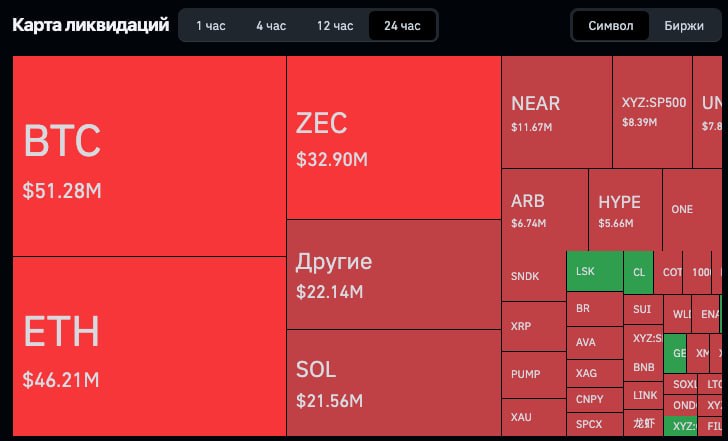Select the NEAR $11.67M tile
The width and height of the screenshot is (728, 441).
pyautogui.click(x=557, y=112)
